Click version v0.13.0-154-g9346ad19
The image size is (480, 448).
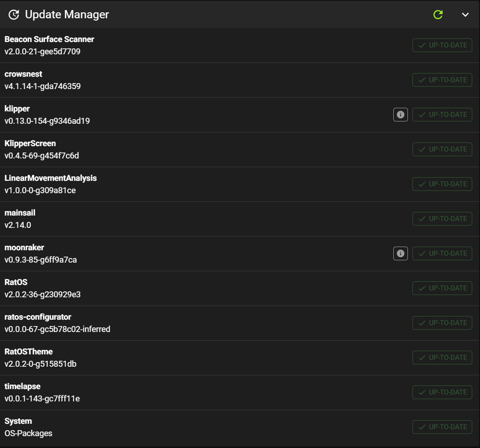[x=47, y=121]
